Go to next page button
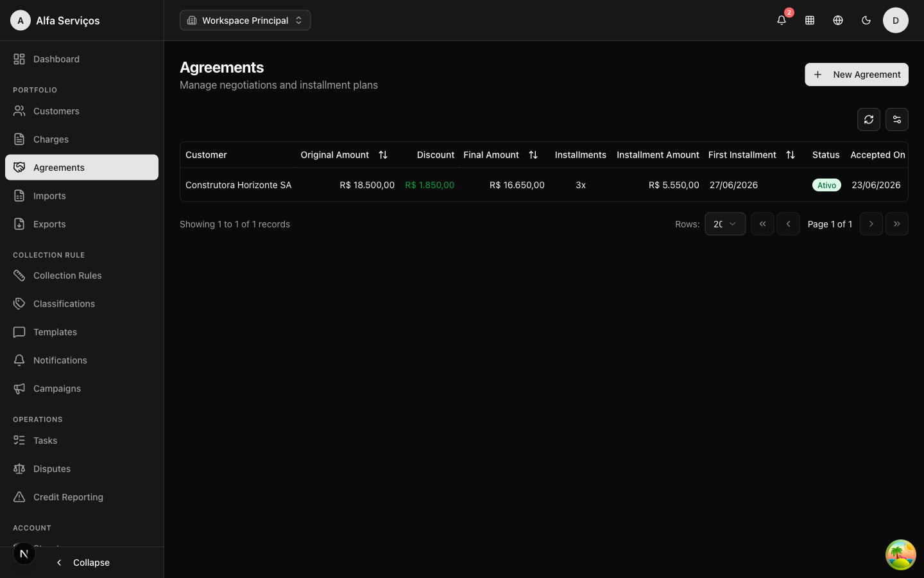The height and width of the screenshot is (578, 924). click(871, 224)
